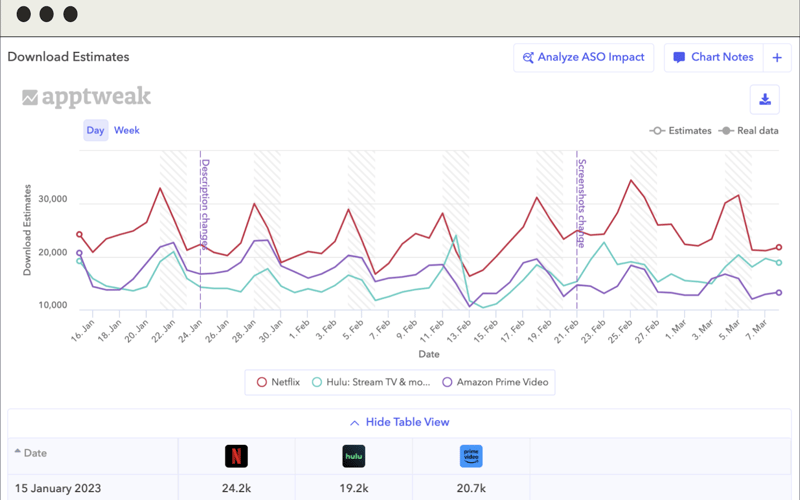Click the 7. Mar label on date axis
Viewport: 800px width, 500px height.
[x=756, y=331]
